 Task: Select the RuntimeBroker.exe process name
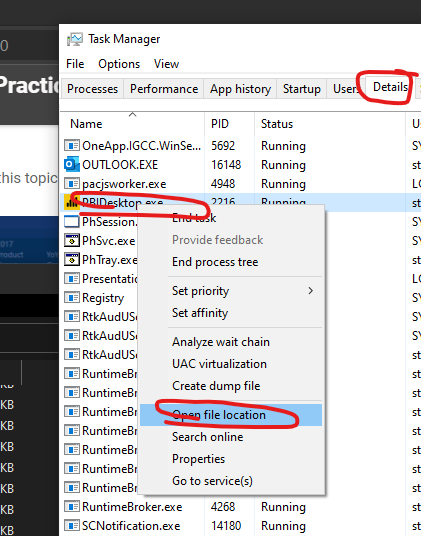[x=132, y=507]
